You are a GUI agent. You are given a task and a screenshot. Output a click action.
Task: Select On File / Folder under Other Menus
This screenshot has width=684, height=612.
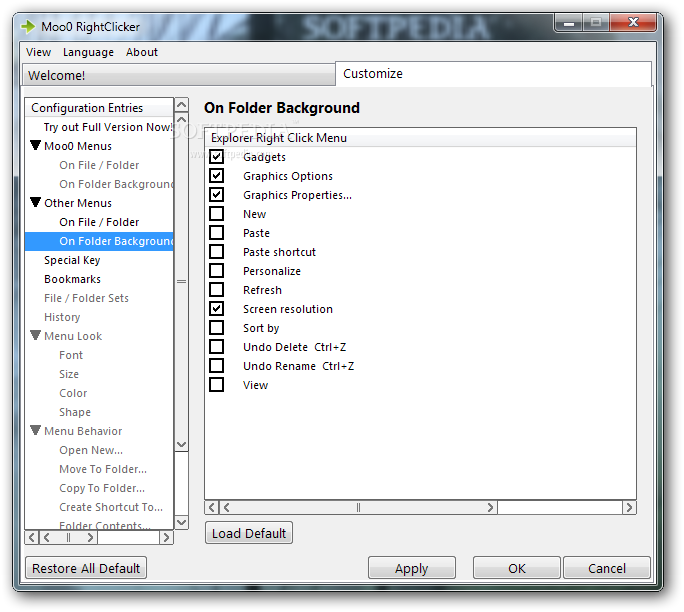point(99,222)
